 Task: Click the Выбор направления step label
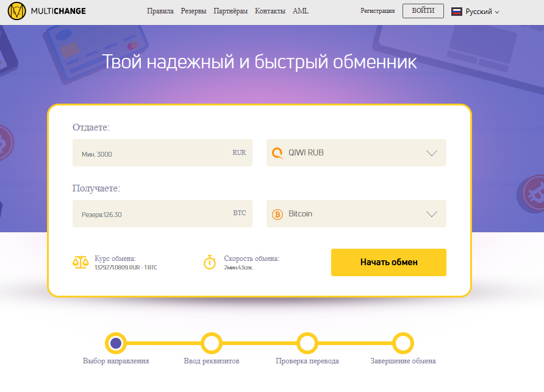[116, 361]
